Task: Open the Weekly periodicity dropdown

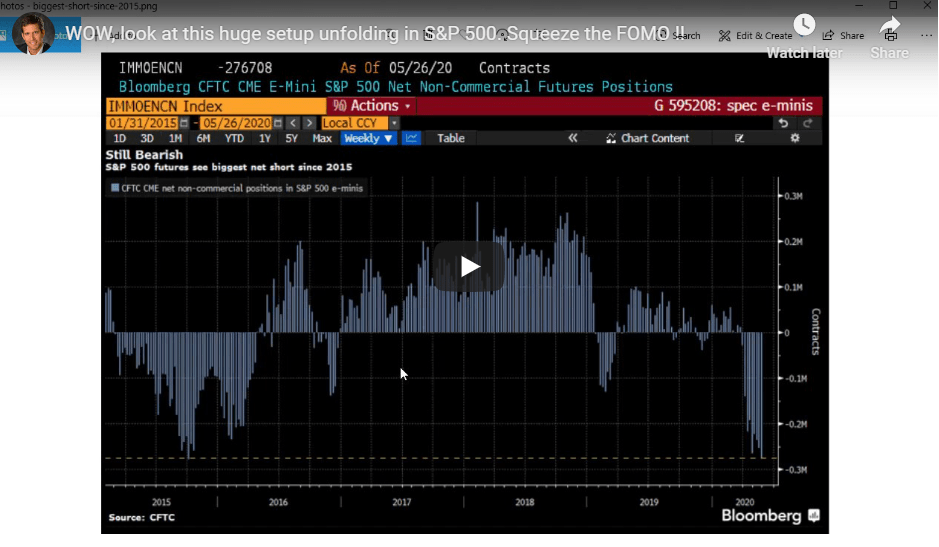Action: [x=368, y=138]
